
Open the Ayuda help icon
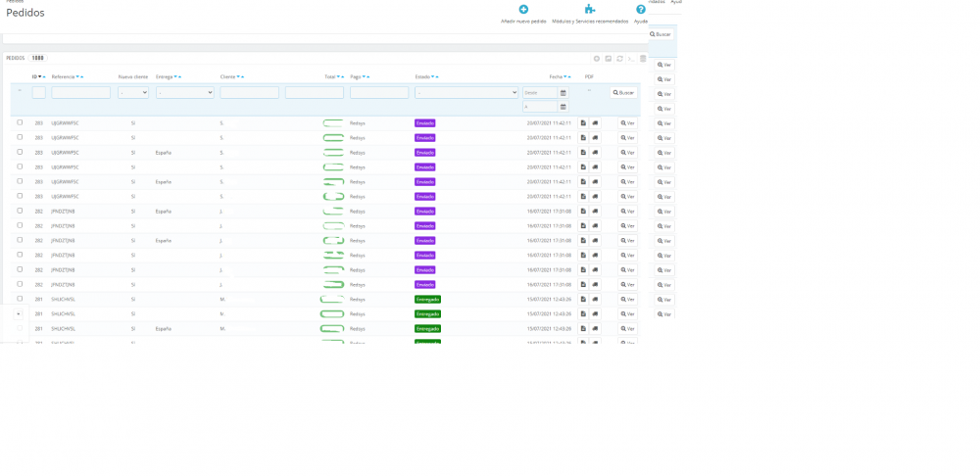(x=641, y=10)
